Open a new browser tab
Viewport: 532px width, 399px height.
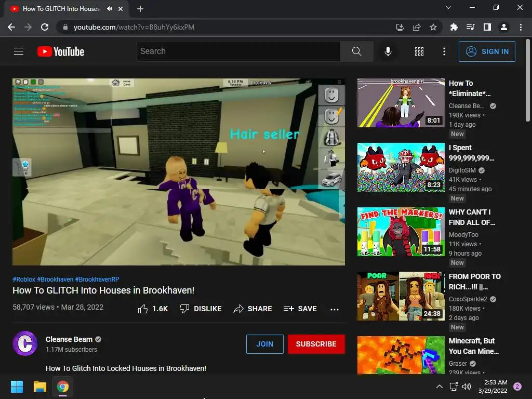[x=140, y=9]
